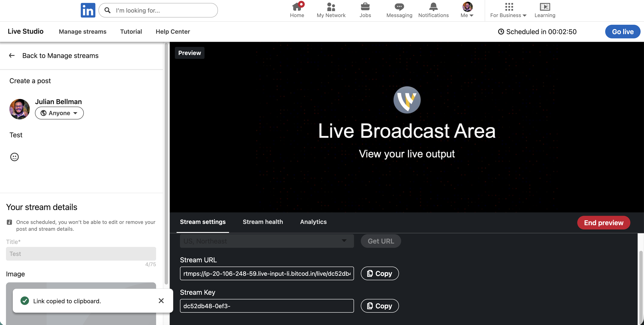644x325 pixels.
Task: Open the Tutorial menu item
Action: pos(131,32)
